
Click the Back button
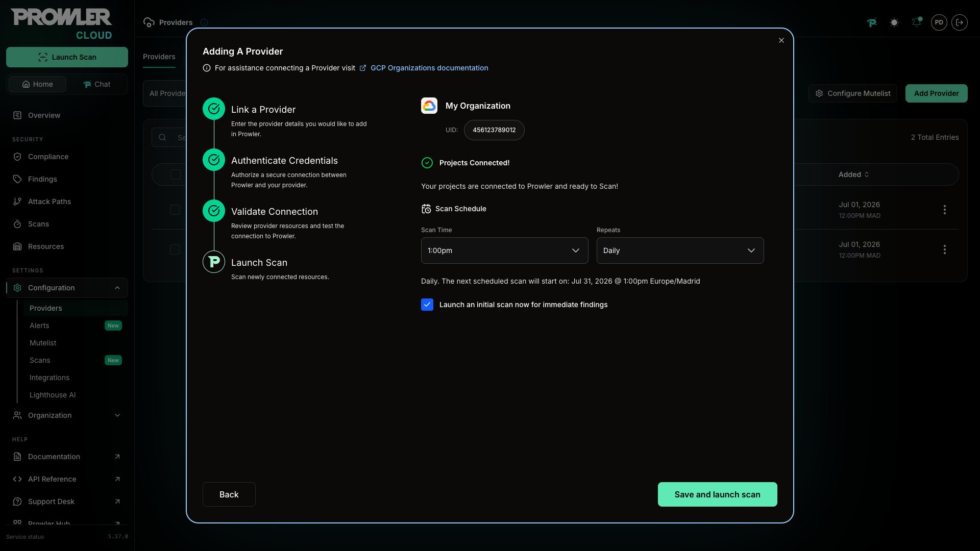click(229, 494)
